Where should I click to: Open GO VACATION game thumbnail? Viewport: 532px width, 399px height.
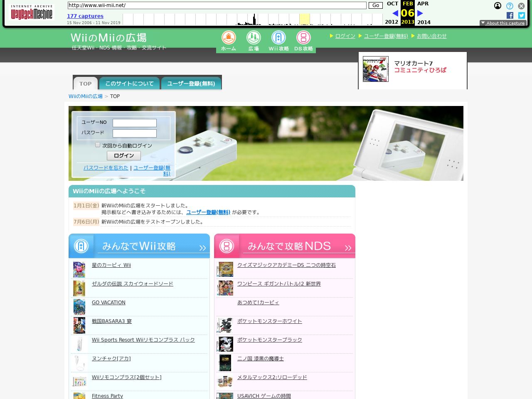[79, 307]
